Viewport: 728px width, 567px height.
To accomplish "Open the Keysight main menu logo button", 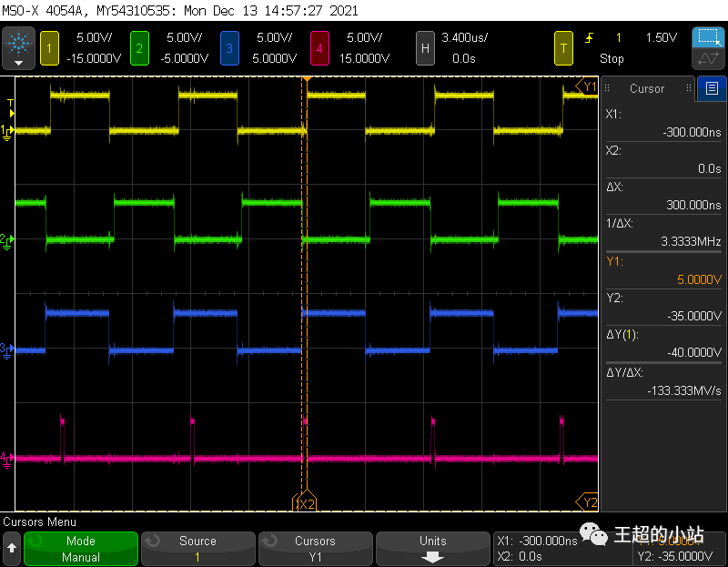I will click(x=18, y=47).
